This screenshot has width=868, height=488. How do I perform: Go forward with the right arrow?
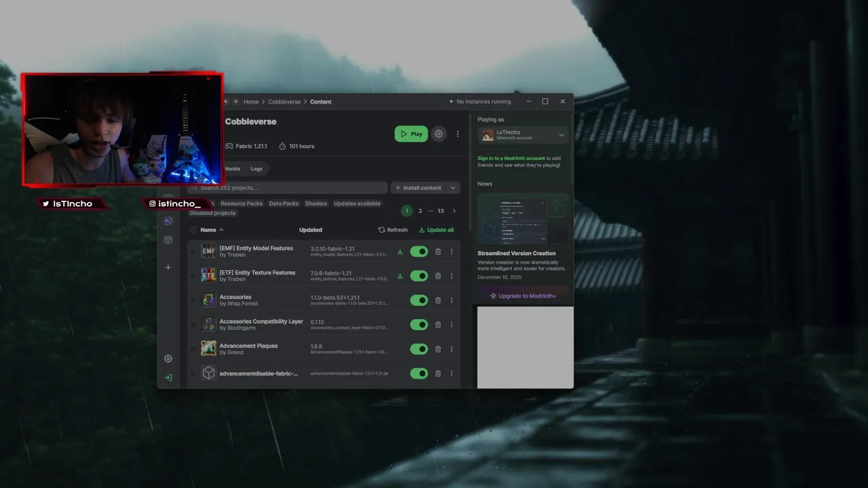click(x=235, y=102)
